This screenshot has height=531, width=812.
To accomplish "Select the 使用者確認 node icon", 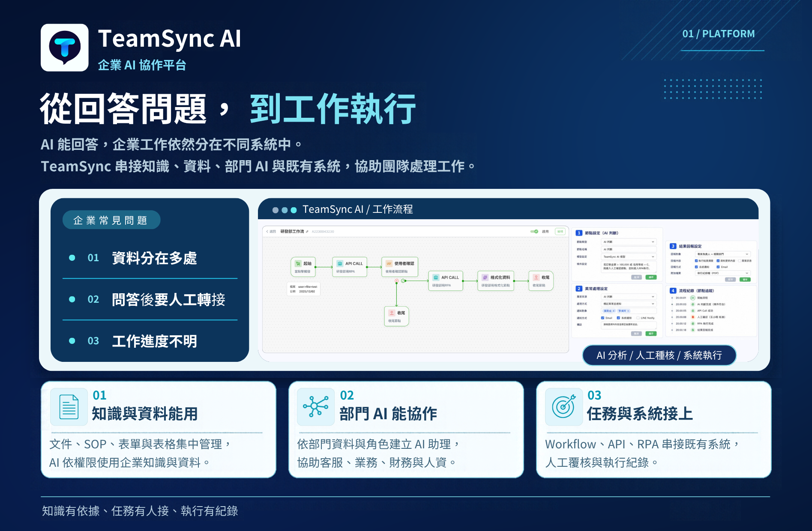I will pos(389,263).
